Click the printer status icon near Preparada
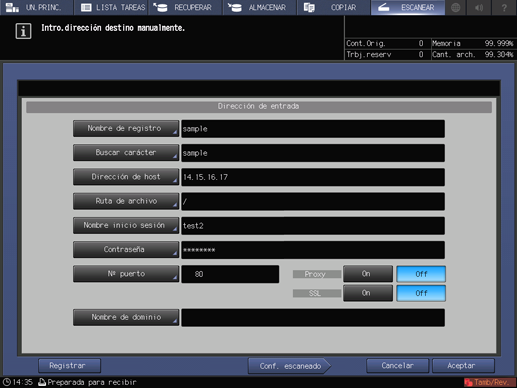The width and height of the screenshot is (517, 388). click(42, 382)
